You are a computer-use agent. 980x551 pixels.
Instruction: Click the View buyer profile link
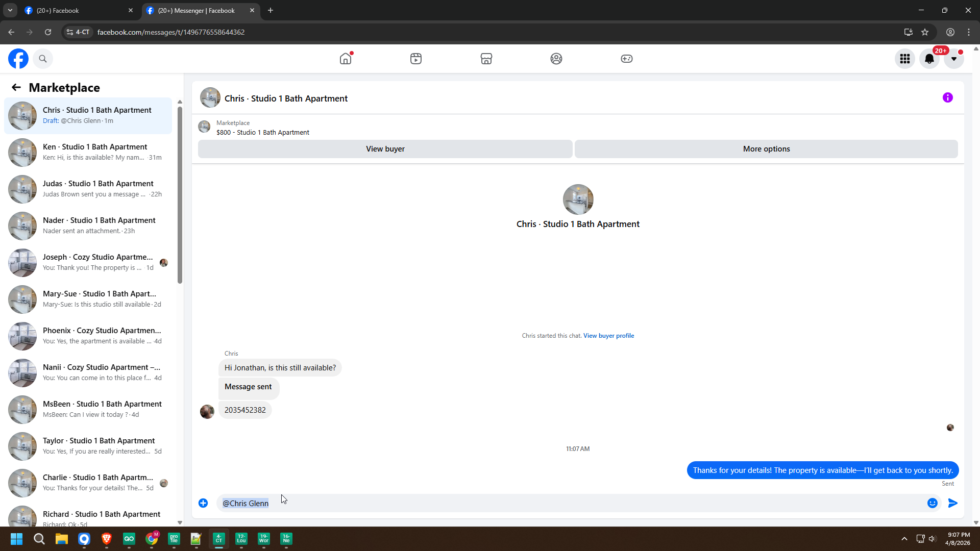pos(608,336)
